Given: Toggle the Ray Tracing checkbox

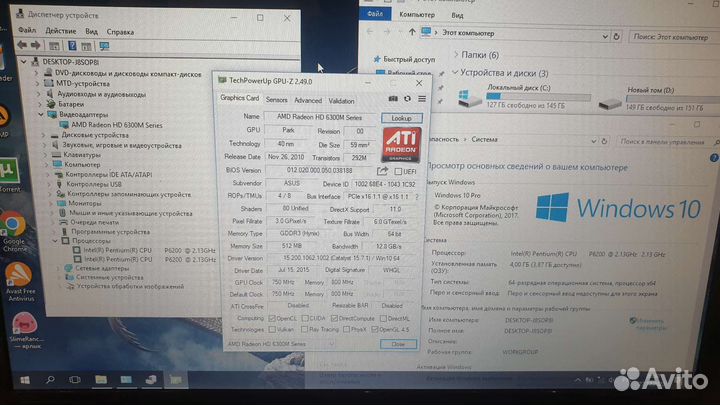Looking at the screenshot, I should (304, 329).
